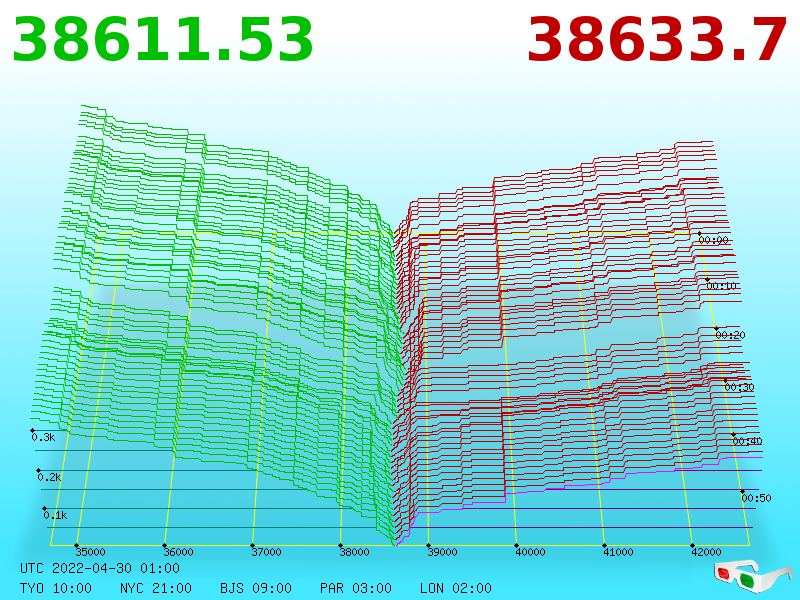The width and height of the screenshot is (800, 600).
Task: Click the 42000 price axis label
Action: coord(706,552)
